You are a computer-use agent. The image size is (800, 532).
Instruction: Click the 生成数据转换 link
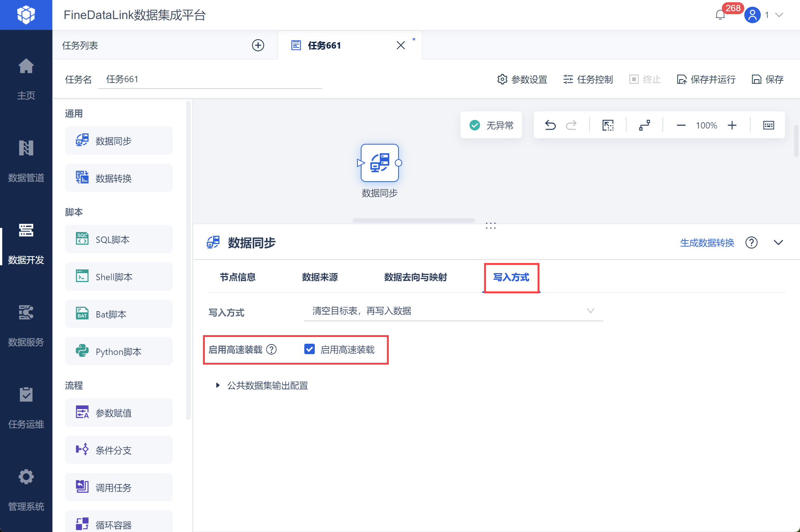click(707, 243)
